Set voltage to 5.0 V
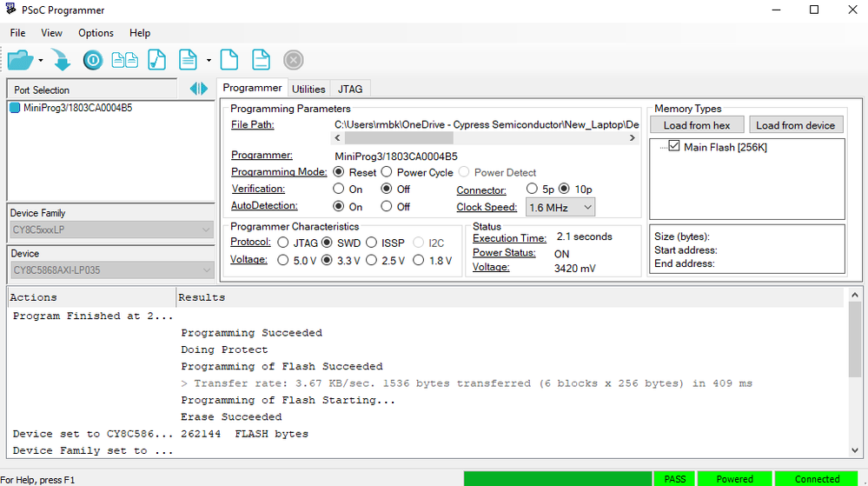 pyautogui.click(x=283, y=260)
